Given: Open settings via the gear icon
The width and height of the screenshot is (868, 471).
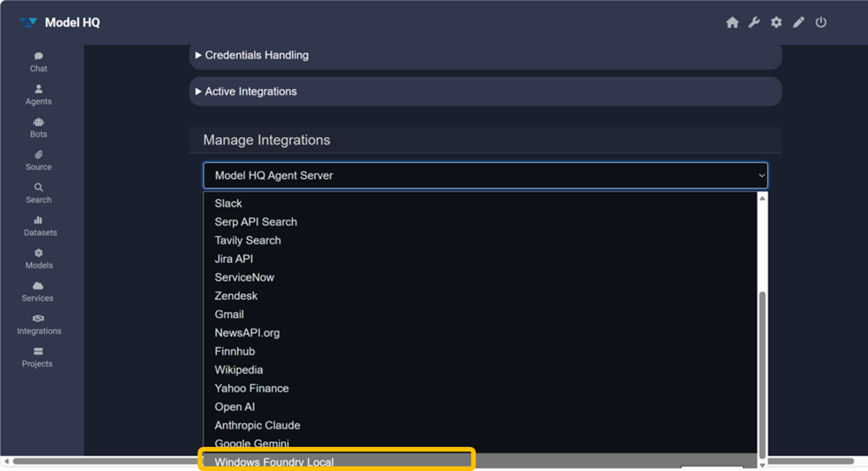Looking at the screenshot, I should (776, 22).
